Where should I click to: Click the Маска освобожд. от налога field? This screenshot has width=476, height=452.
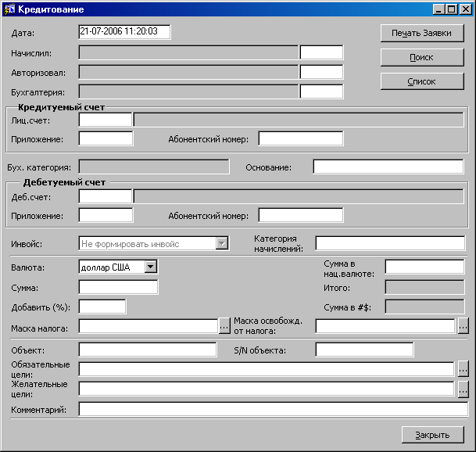click(x=385, y=327)
